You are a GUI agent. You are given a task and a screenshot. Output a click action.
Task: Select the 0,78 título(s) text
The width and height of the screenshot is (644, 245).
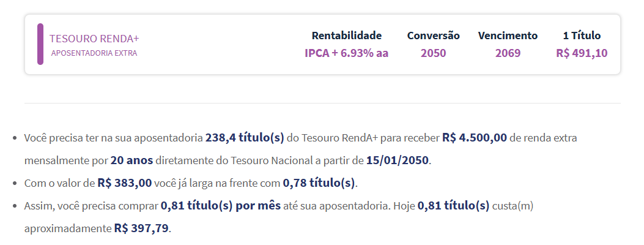(x=319, y=183)
